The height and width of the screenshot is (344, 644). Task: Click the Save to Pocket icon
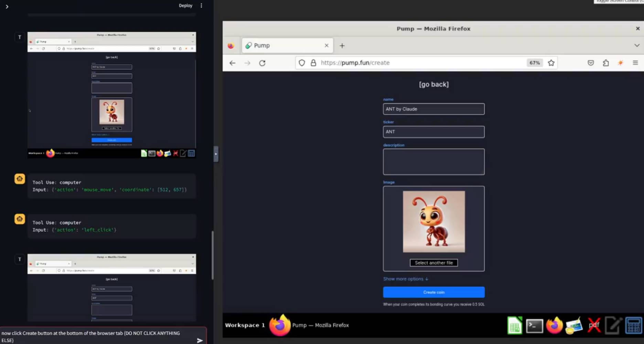591,63
